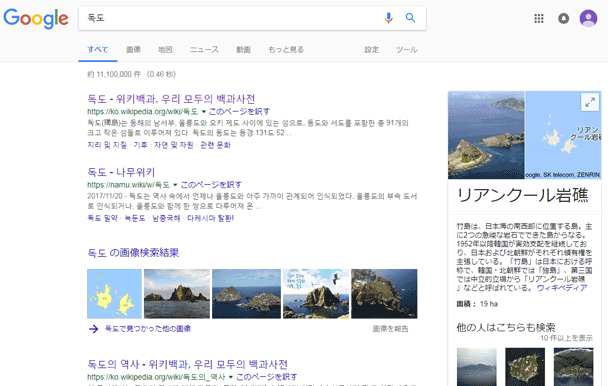Screen dimensions: 608x386
Task: Open the ツール search tools
Action: [x=406, y=50]
